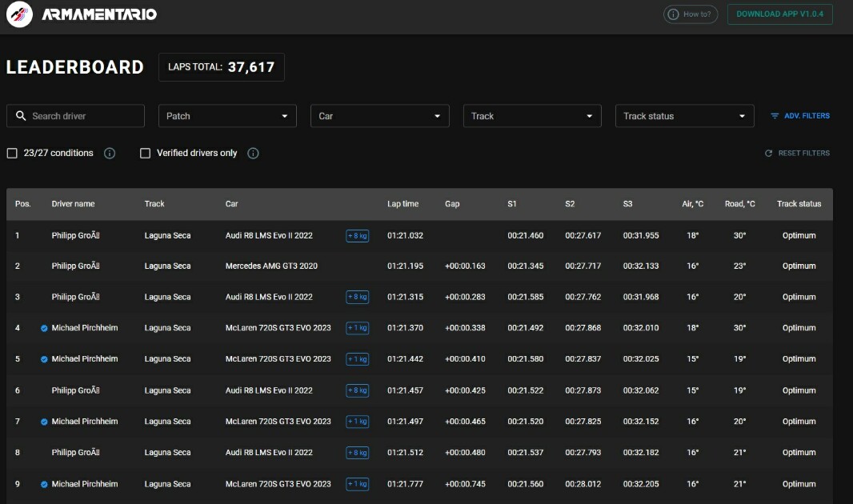Click the search magnifier icon
This screenshot has height=504, width=853.
tap(21, 116)
